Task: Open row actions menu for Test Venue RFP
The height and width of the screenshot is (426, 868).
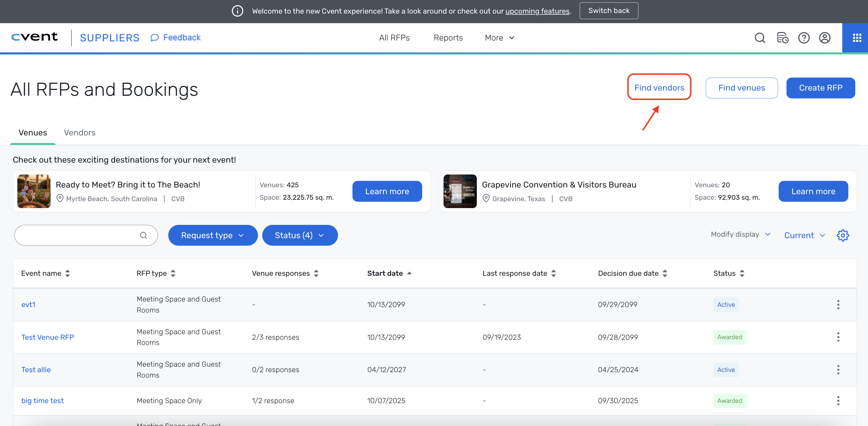Action: (838, 337)
